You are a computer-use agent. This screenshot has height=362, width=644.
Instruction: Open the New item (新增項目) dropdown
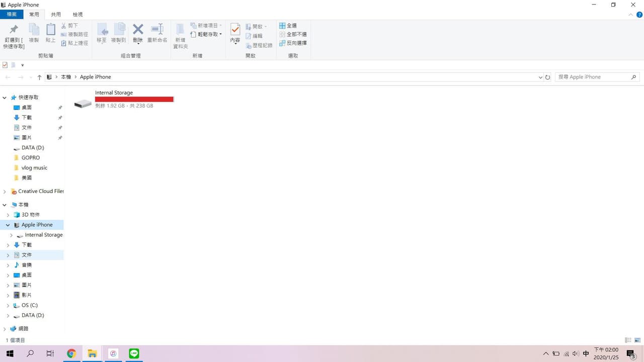[x=206, y=26]
